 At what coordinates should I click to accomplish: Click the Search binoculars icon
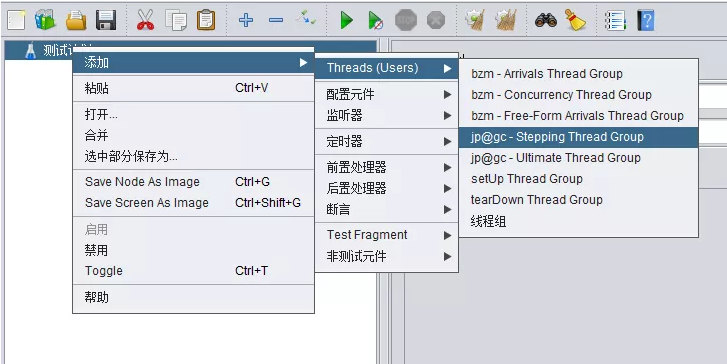point(546,20)
